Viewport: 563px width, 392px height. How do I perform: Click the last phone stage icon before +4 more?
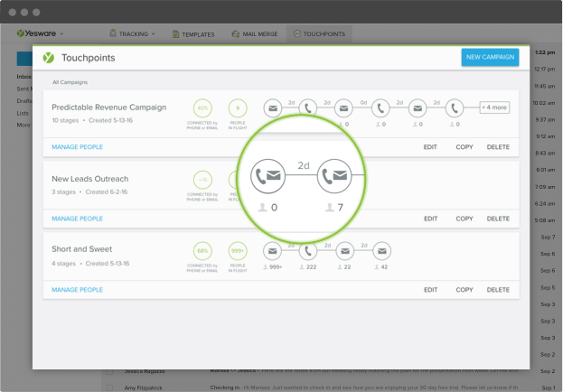point(455,108)
